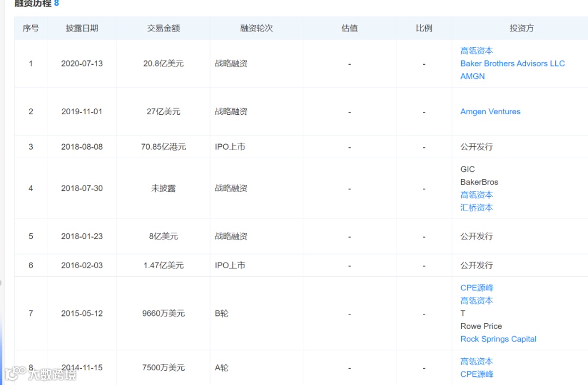Select the 融资轮次 column header
Viewport: 588px width, 385px height.
pos(256,28)
